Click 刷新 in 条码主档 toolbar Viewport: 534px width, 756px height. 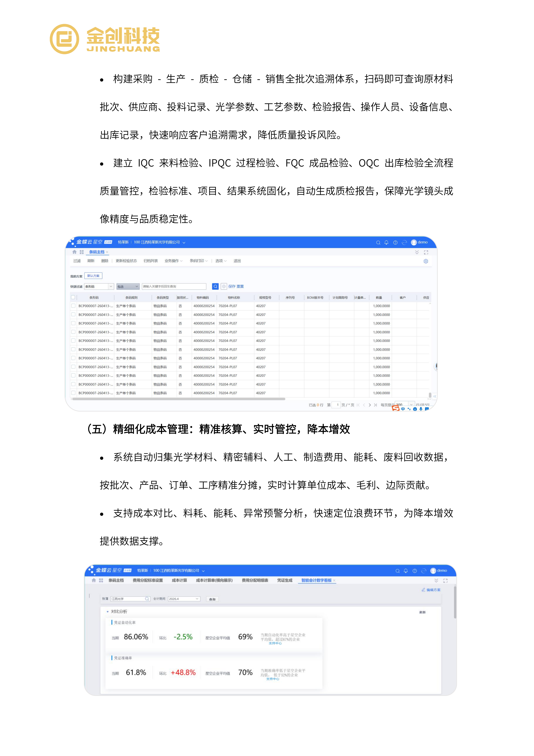pyautogui.click(x=91, y=261)
